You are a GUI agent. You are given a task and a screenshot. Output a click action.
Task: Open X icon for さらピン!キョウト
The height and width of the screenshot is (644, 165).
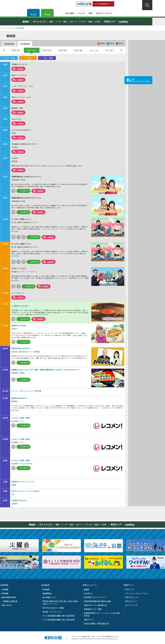coord(19,286)
